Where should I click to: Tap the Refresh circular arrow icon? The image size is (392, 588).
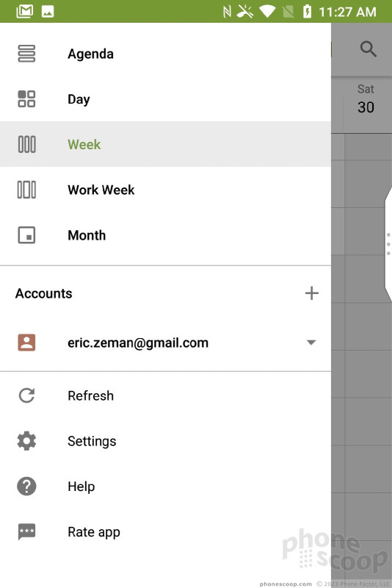point(26,395)
